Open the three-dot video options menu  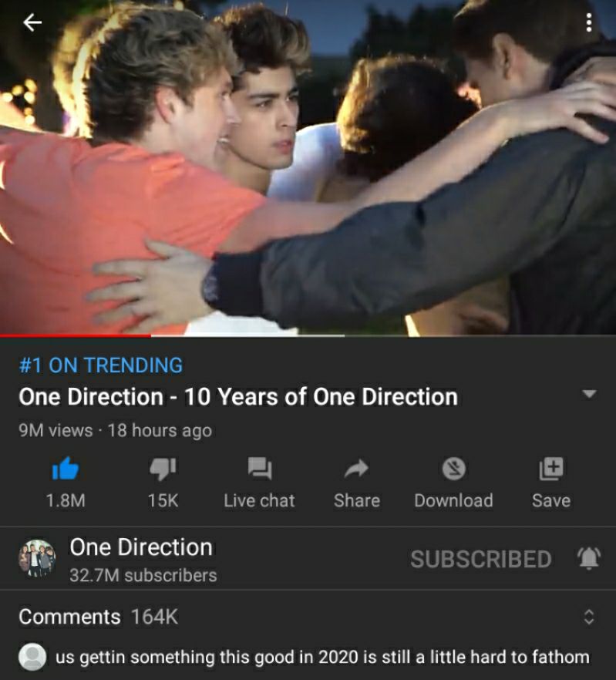(x=589, y=22)
